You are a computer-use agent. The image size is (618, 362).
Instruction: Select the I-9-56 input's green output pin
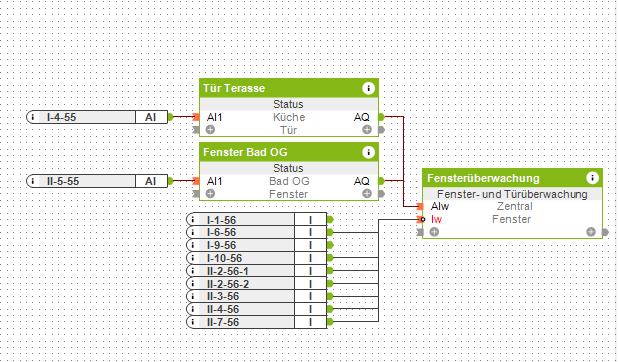tap(330, 245)
